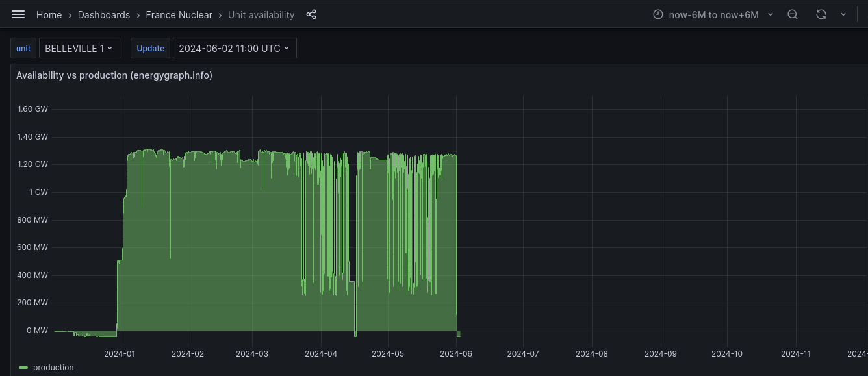Toggle the production series in legend
The width and height of the screenshot is (868, 376).
[53, 368]
